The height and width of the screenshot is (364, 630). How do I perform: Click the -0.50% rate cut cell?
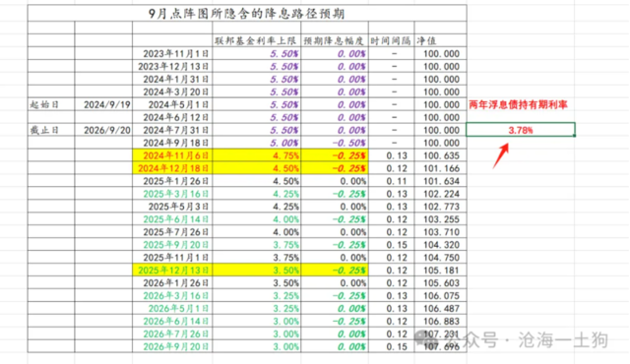pyautogui.click(x=335, y=143)
